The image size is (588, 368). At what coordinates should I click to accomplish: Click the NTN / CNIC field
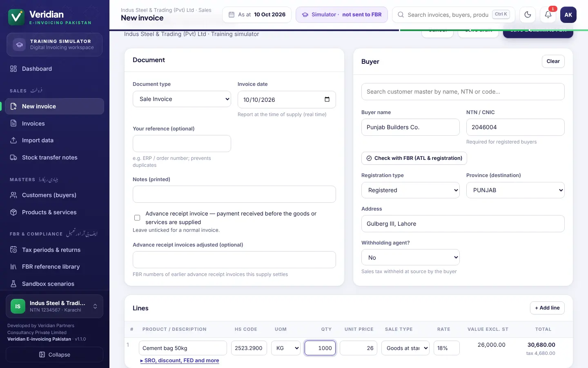coord(515,127)
